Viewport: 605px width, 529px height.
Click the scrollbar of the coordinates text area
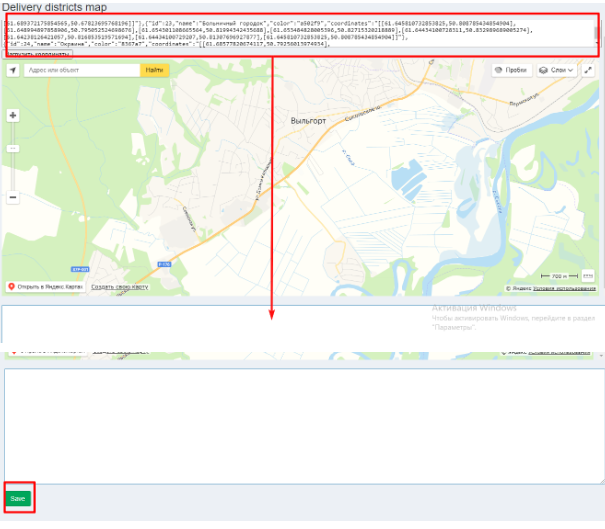click(x=597, y=34)
